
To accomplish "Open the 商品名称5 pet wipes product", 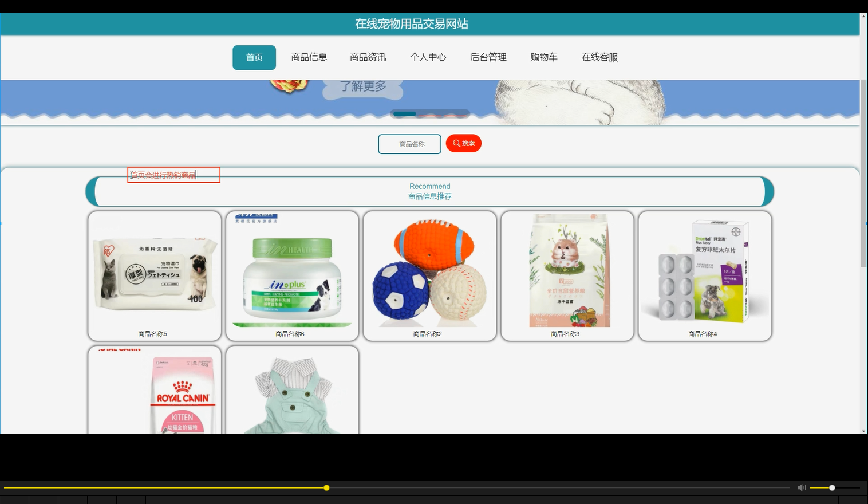I will tap(154, 275).
